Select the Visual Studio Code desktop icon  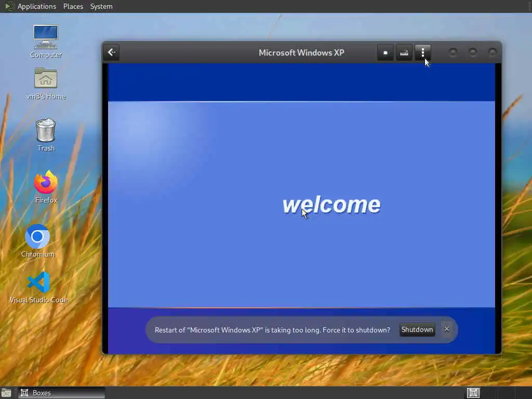(38, 287)
